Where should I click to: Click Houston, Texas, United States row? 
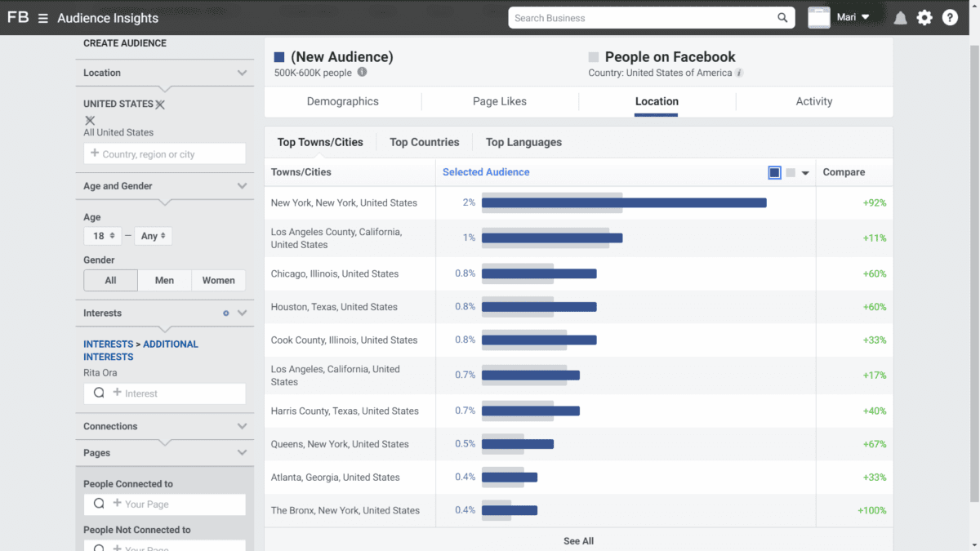pyautogui.click(x=578, y=307)
